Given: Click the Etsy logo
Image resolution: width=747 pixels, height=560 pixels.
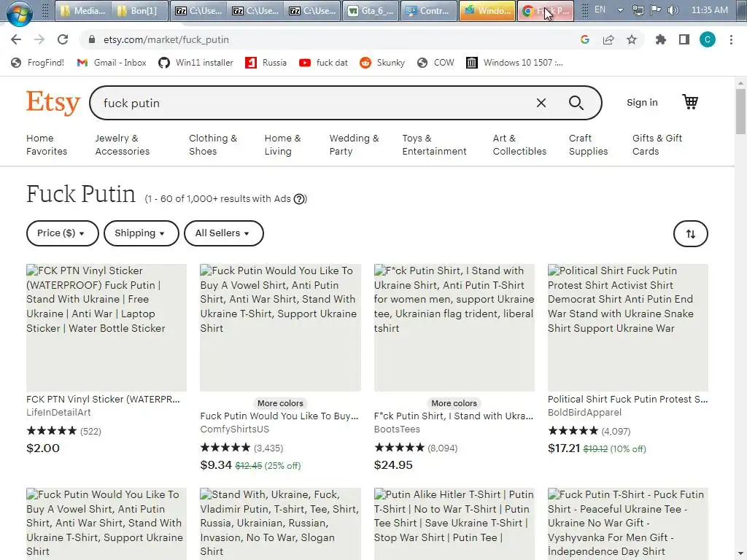Looking at the screenshot, I should coord(53,103).
